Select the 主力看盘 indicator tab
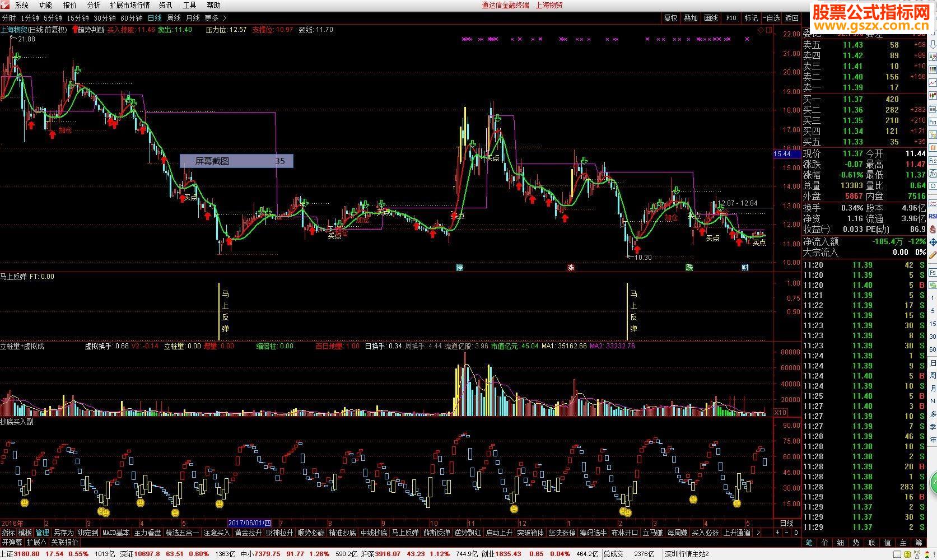The height and width of the screenshot is (560, 937). pyautogui.click(x=147, y=533)
